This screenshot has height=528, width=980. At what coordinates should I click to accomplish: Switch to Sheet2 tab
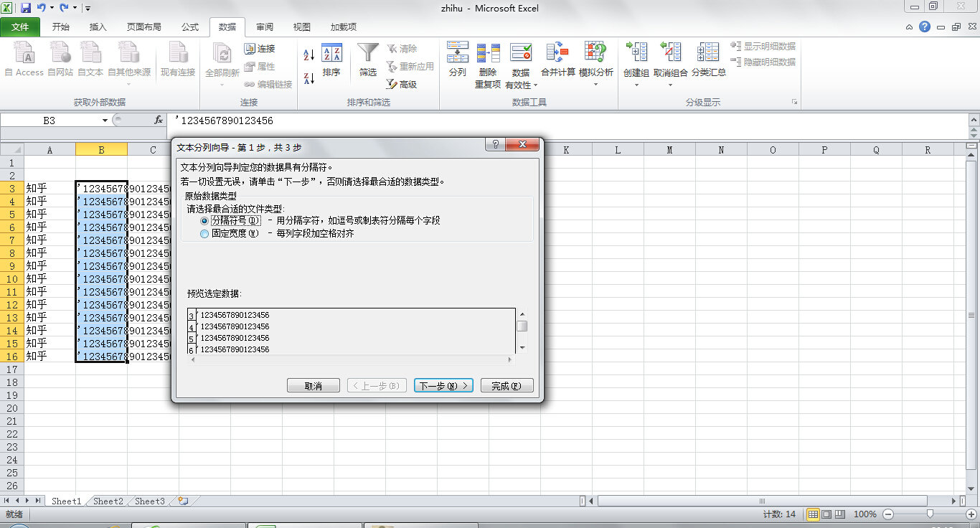pos(108,501)
